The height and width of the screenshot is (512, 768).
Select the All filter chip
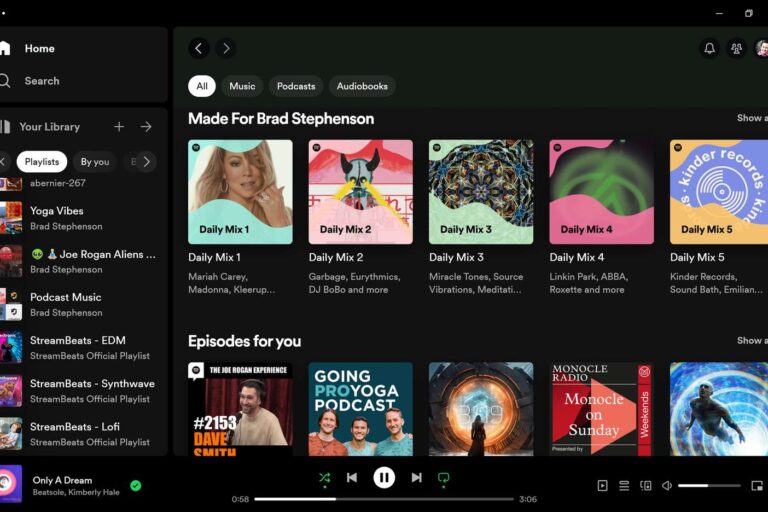[202, 86]
